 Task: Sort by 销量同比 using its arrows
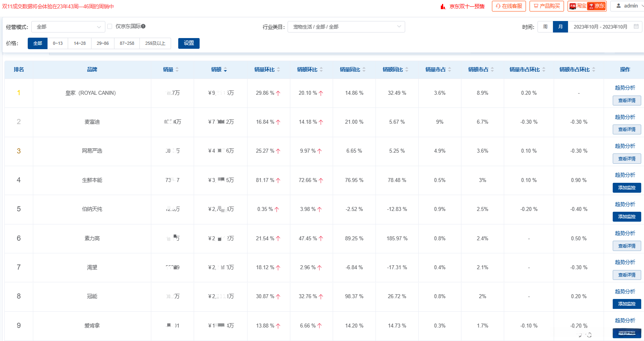364,70
